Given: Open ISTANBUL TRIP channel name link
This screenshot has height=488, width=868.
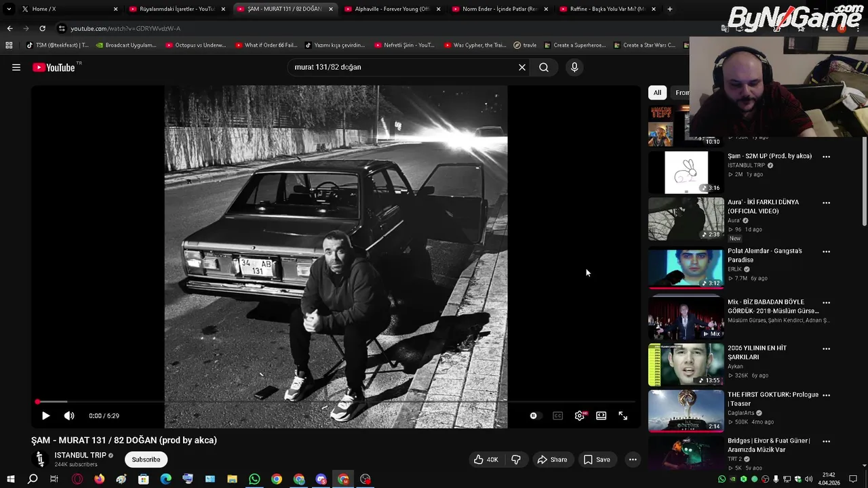Looking at the screenshot, I should click(80, 455).
